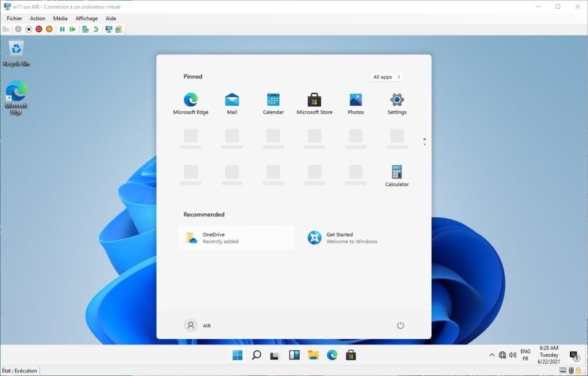The width and height of the screenshot is (588, 376).
Task: Open the Widgets taskbar icon
Action: point(294,355)
